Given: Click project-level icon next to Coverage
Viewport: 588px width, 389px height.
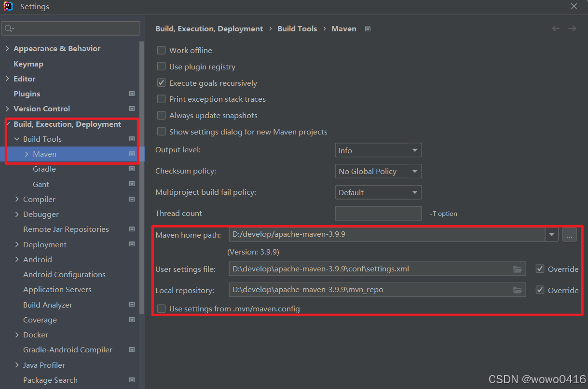Looking at the screenshot, I should click(x=132, y=320).
